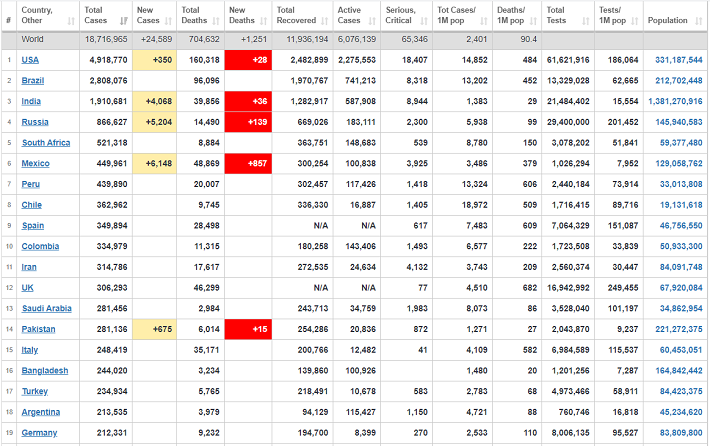Sort by New Cases arrows icon

(x=168, y=21)
